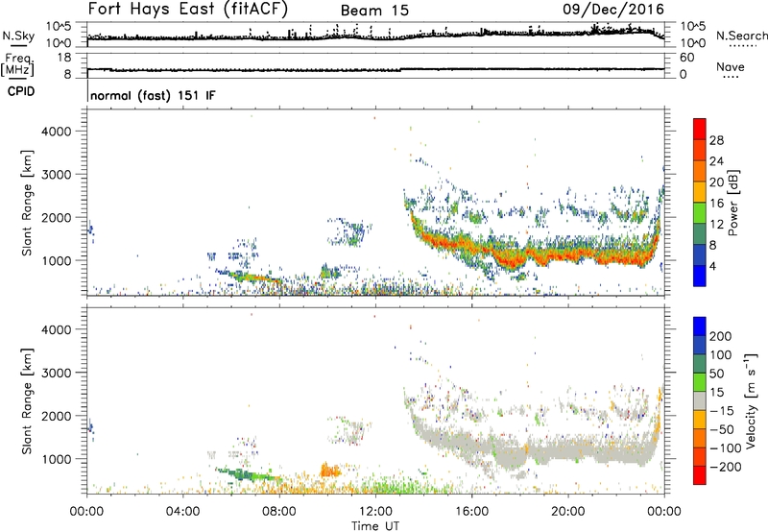Image resolution: width=768 pixels, height=532 pixels.
Task: Click the '[MHz]' unit label
Action: point(17,69)
